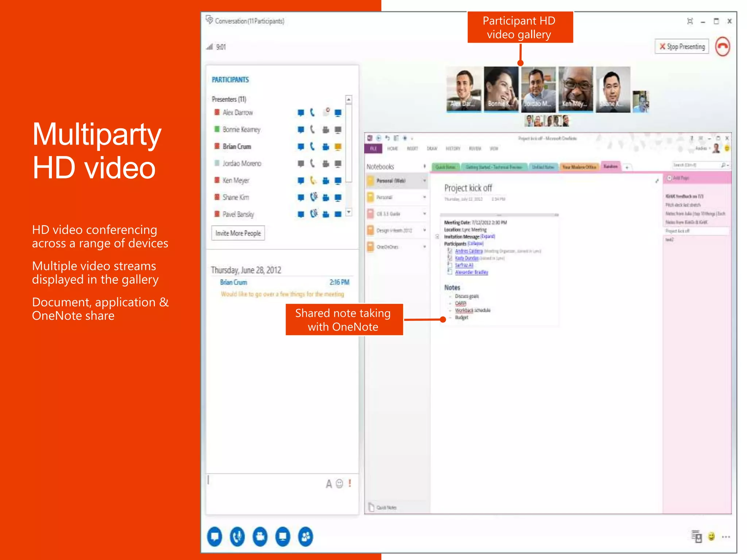Viewport: 747px width, 560px height.
Task: Click Brian Crum's orange sharing monitor icon
Action: pyautogui.click(x=338, y=147)
